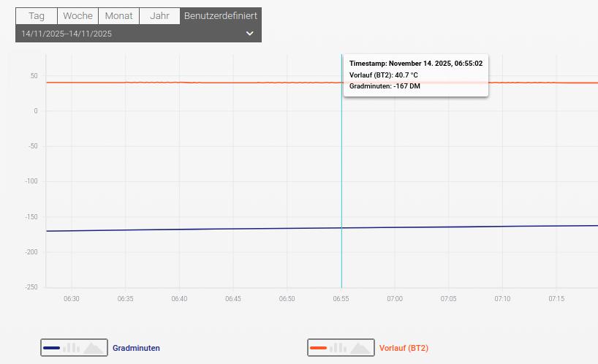The image size is (598, 364).
Task: Select line chart style for Vorlauf (BT2)
Action: tap(318, 348)
